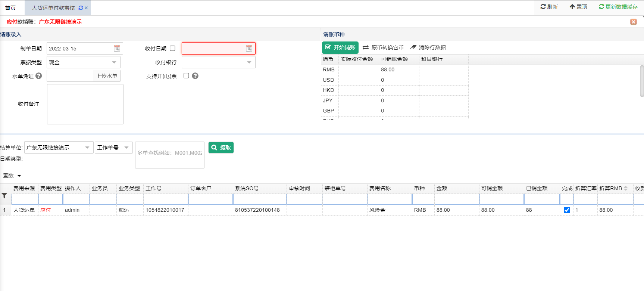Toggle the 支持开(电)票 checkbox

click(x=186, y=76)
